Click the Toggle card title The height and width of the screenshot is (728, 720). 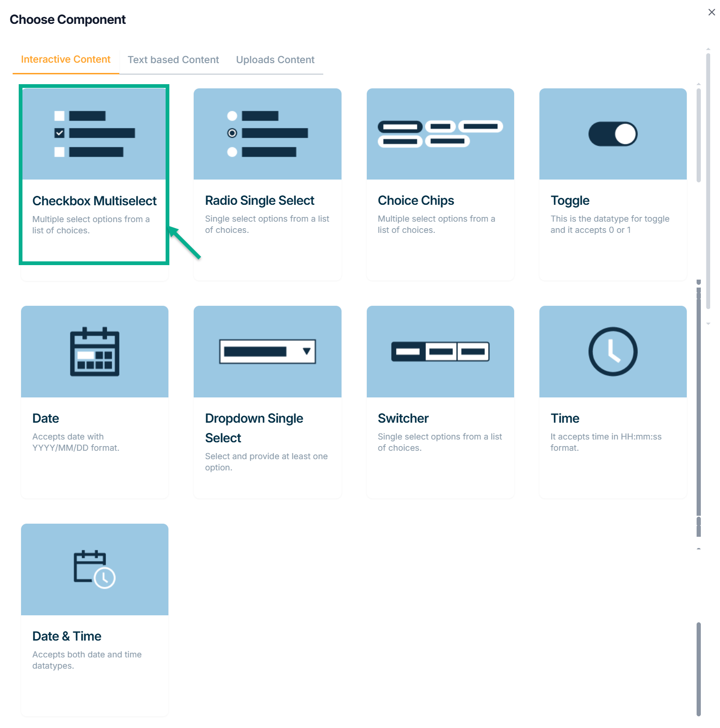[569, 201]
